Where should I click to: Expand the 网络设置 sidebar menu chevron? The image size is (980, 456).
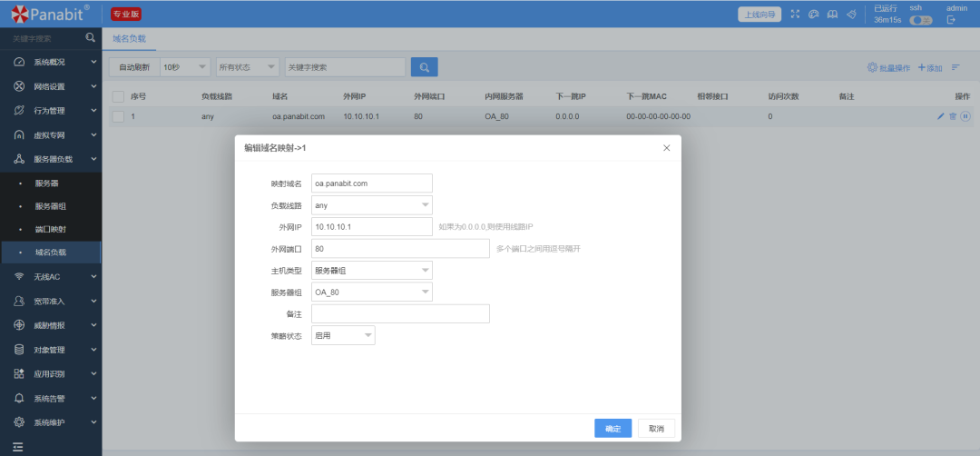[93, 86]
